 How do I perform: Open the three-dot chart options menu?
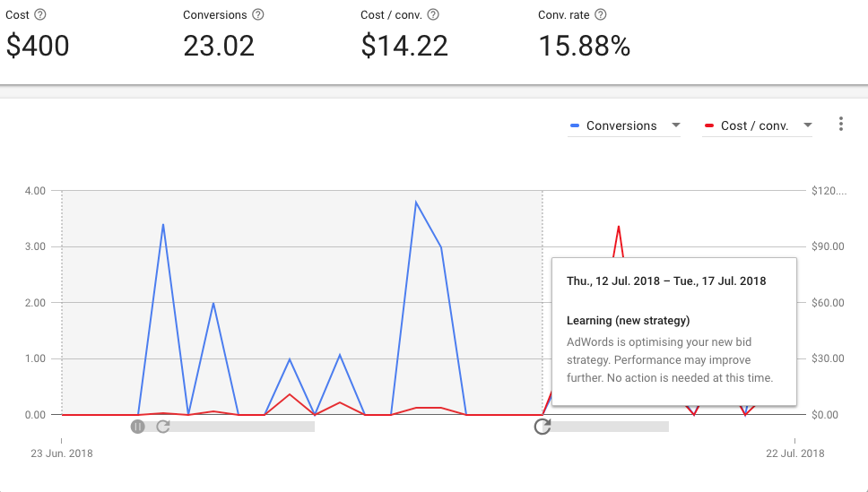tap(840, 125)
